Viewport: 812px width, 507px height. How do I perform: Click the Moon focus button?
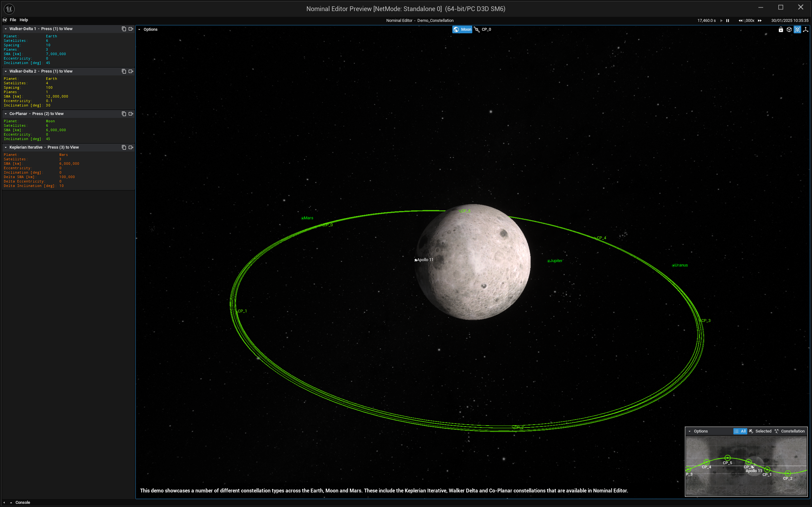(x=462, y=29)
